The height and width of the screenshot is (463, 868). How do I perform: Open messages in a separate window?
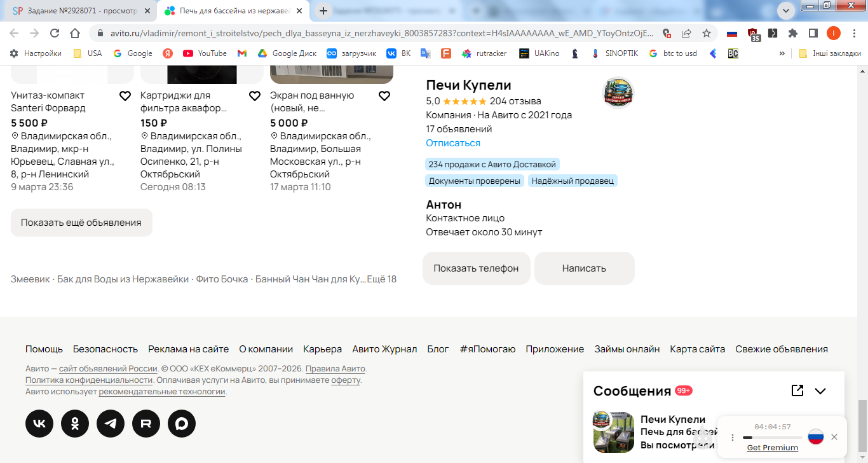coord(797,390)
